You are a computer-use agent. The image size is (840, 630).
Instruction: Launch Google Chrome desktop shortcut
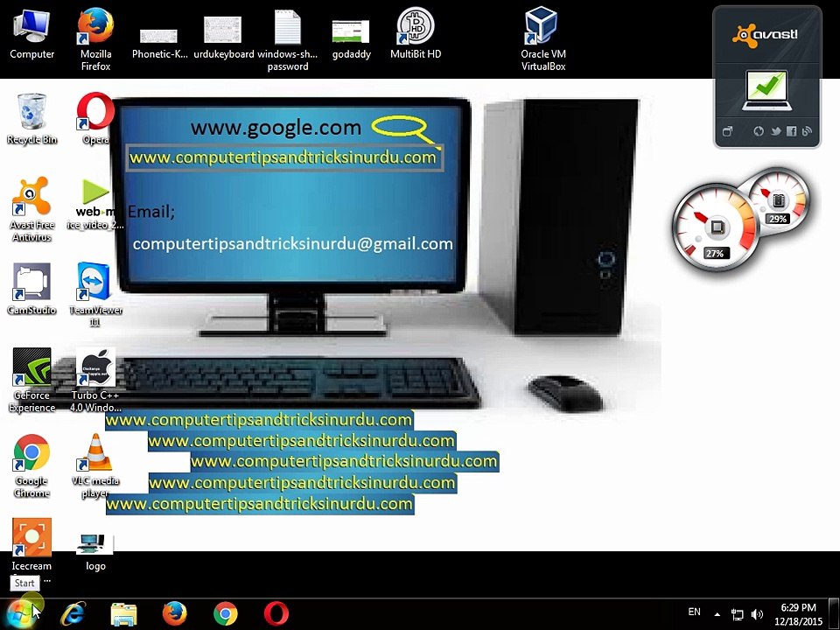[31, 465]
